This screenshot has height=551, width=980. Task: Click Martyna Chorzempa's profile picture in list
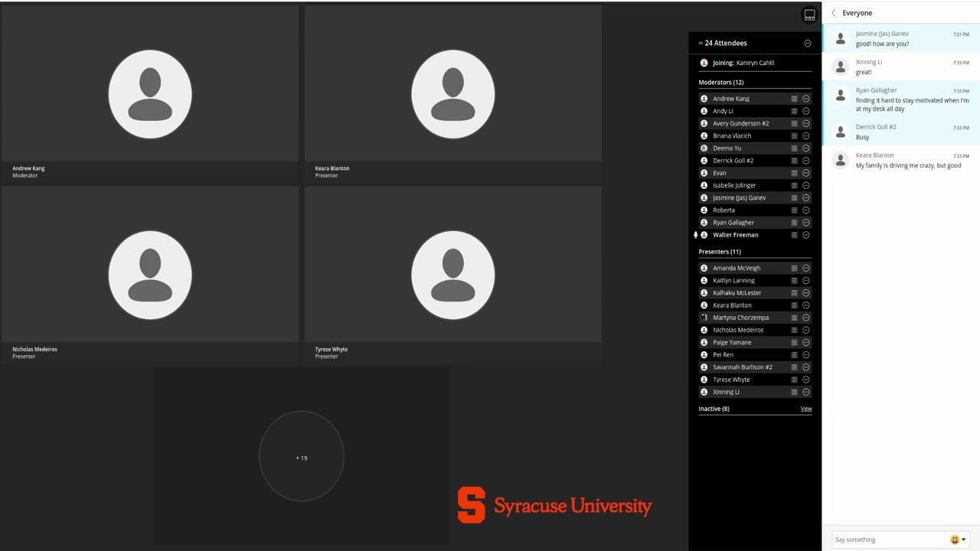coord(704,318)
